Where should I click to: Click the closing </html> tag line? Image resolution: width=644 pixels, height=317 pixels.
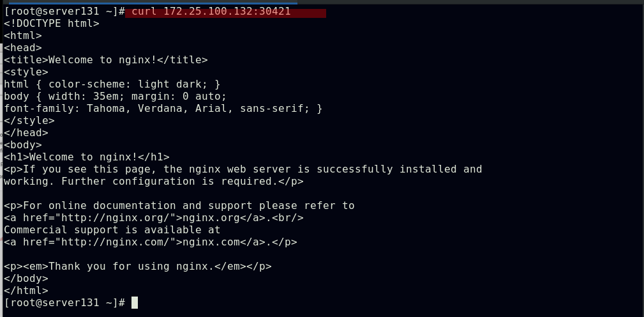point(26,291)
